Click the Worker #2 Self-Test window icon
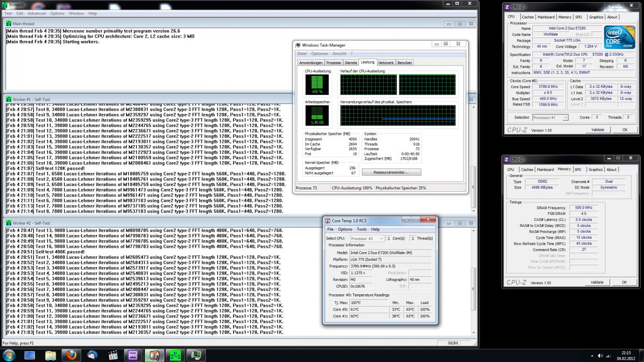 coord(9,223)
